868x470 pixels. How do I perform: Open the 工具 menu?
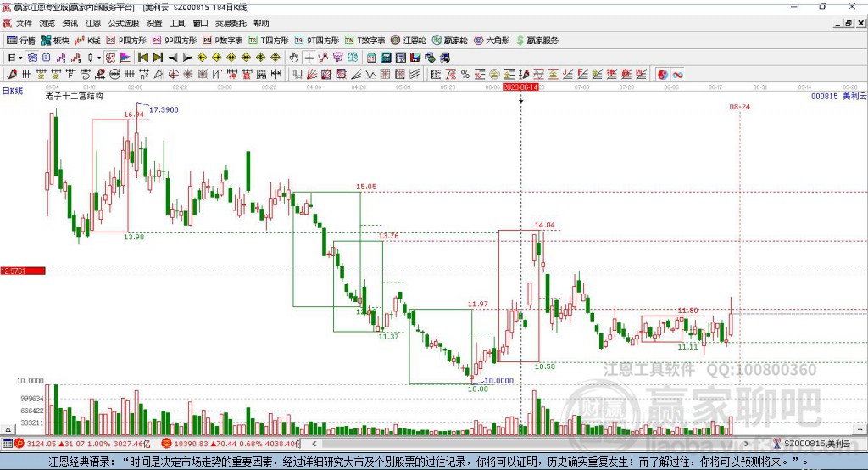point(177,23)
